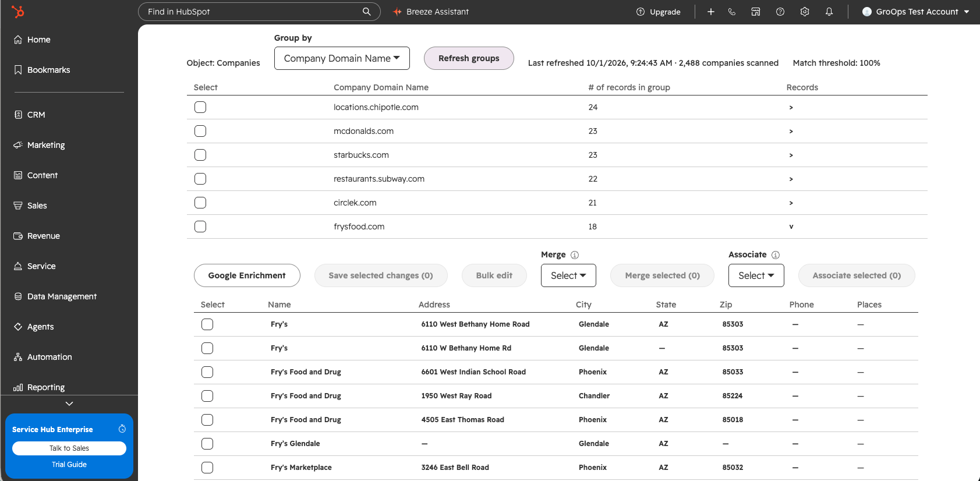This screenshot has width=980, height=481.
Task: Open Data Management in the sidebar
Action: (55, 296)
